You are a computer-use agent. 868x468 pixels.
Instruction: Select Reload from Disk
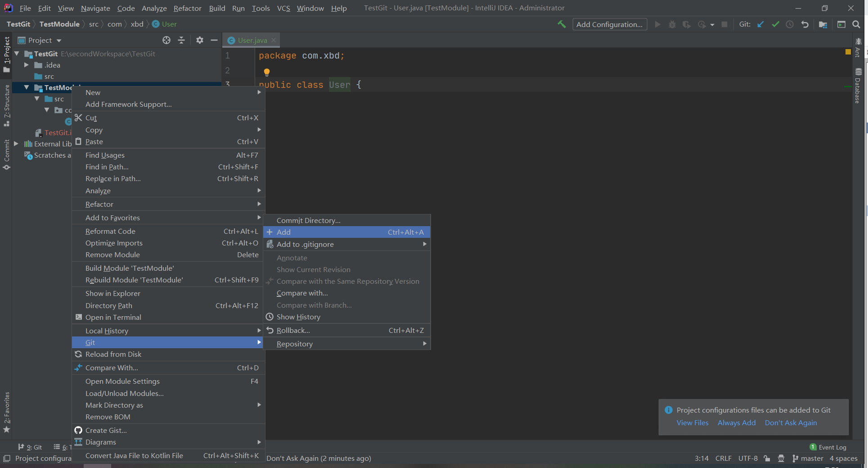click(x=168, y=354)
